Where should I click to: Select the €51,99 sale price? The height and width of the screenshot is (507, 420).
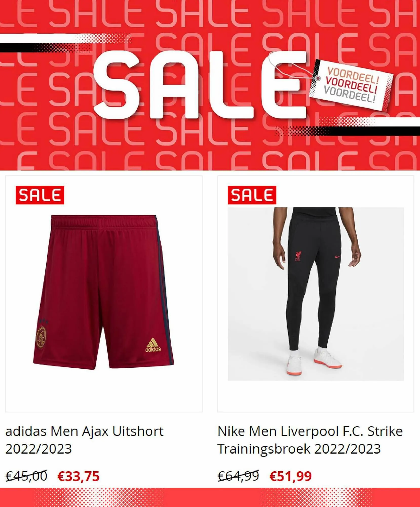coord(291,476)
